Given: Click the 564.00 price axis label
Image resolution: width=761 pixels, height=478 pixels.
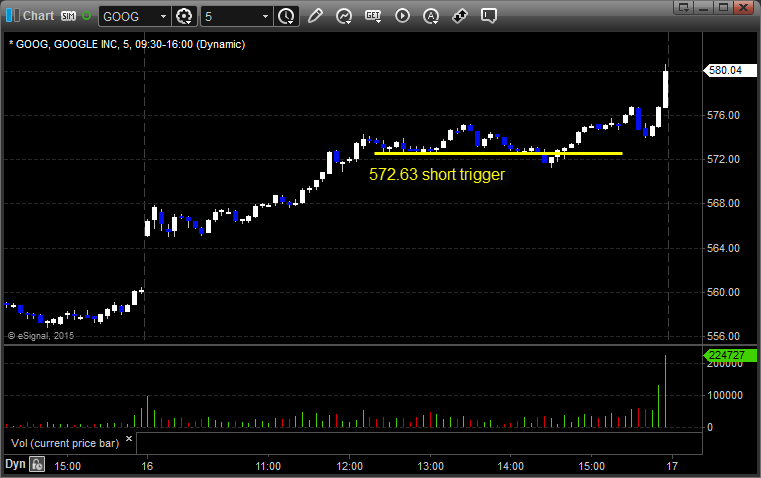Looking at the screenshot, I should pos(723,248).
